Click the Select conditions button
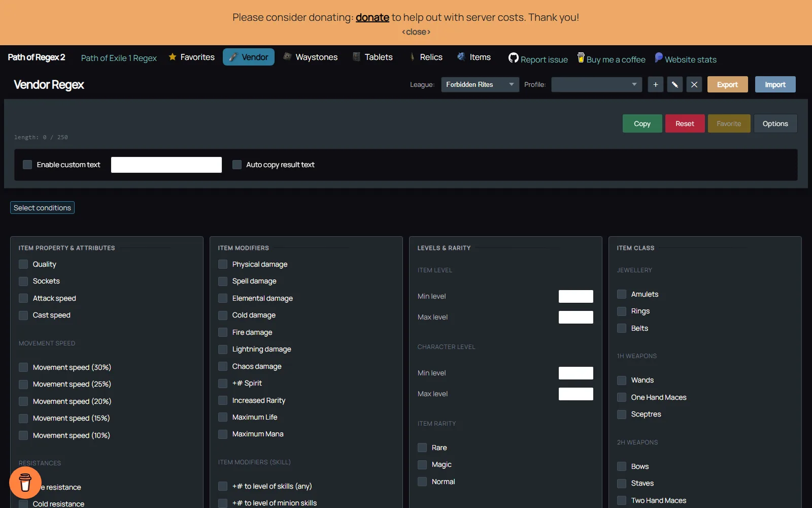 [x=43, y=207]
